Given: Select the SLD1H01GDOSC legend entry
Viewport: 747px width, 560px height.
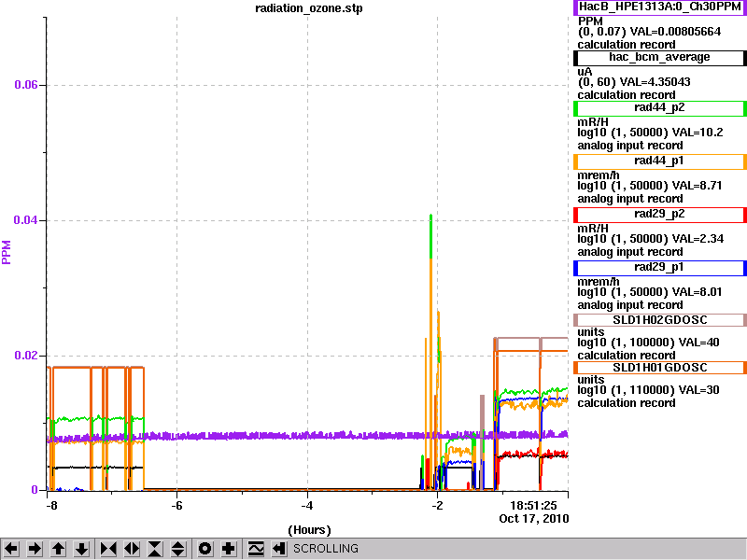Looking at the screenshot, I should tap(660, 368).
